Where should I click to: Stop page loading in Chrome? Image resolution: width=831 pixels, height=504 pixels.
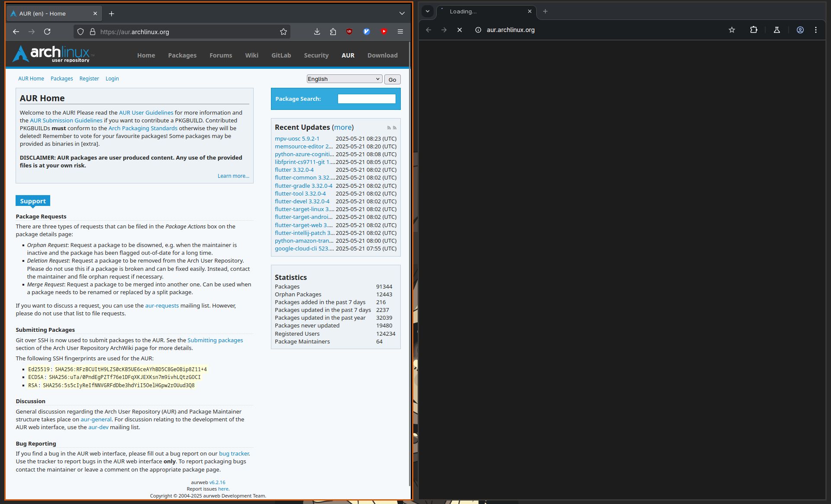pos(460,30)
